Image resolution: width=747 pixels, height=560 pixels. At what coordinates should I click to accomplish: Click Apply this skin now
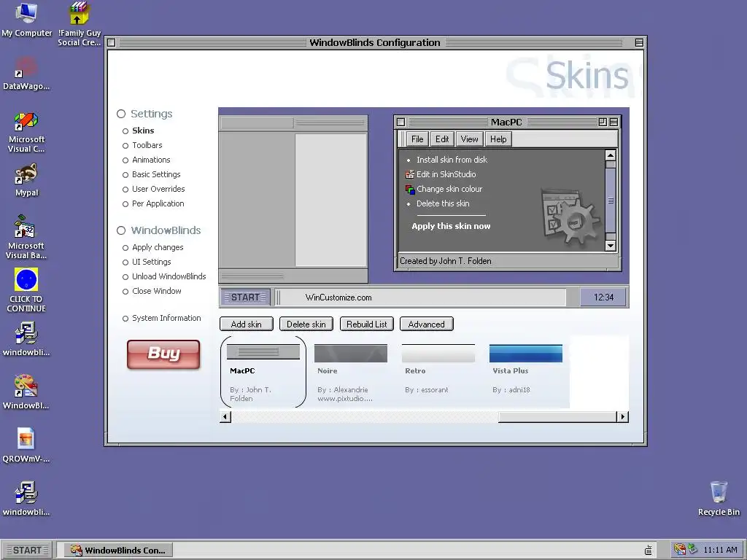[x=451, y=226]
